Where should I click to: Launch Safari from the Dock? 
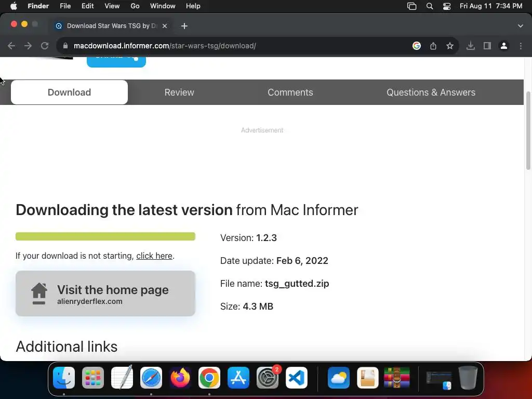(x=151, y=378)
